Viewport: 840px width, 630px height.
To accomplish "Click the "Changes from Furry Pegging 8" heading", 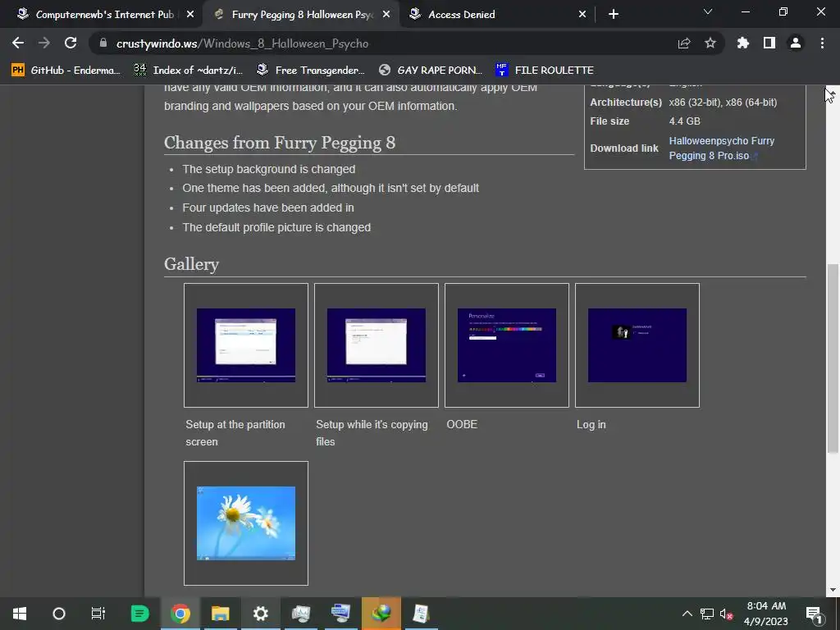I will [280, 143].
